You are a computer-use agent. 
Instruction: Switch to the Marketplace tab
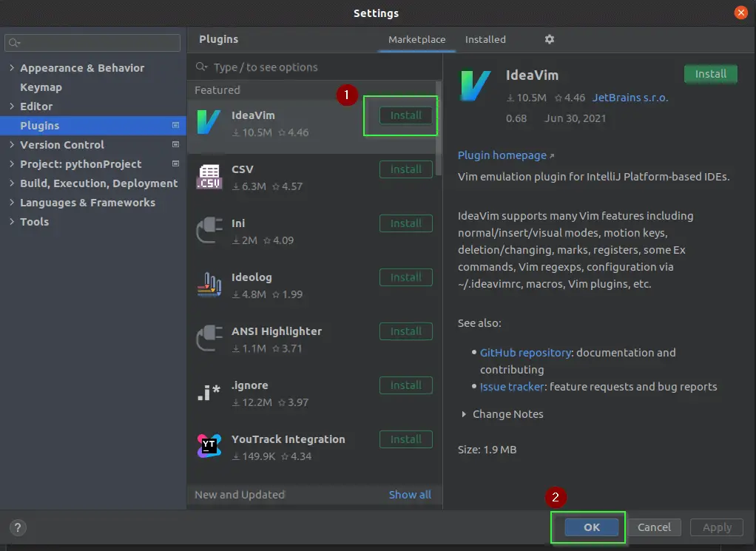click(416, 39)
